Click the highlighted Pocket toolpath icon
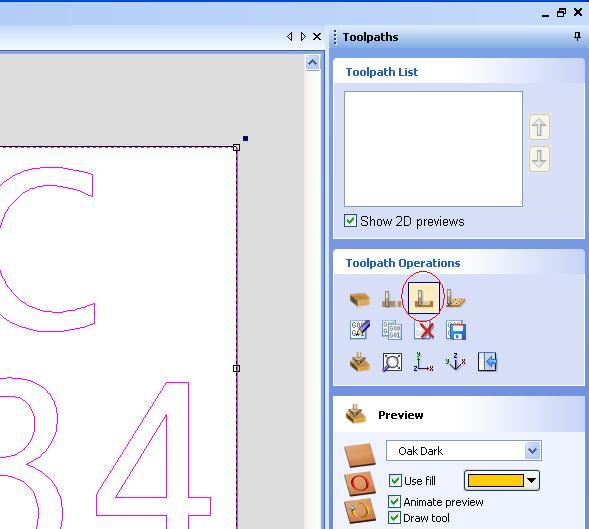 point(423,298)
